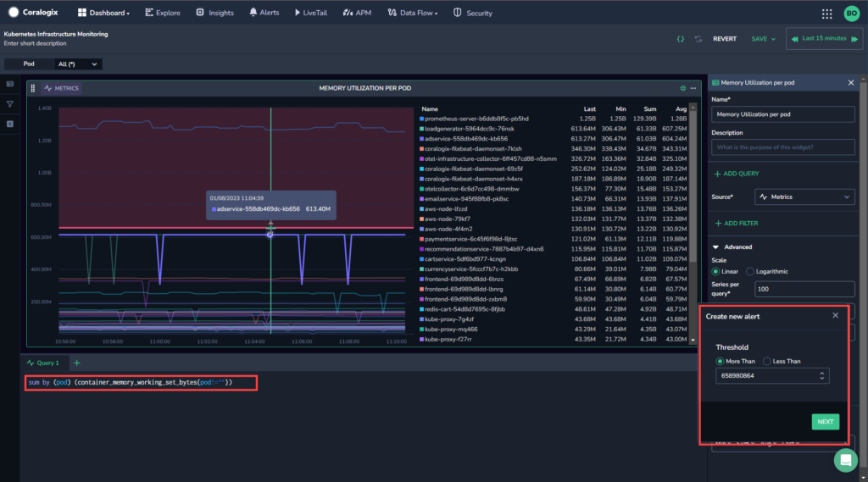
Task: Select kube-proxy-mq466 legend row
Action: [554, 330]
